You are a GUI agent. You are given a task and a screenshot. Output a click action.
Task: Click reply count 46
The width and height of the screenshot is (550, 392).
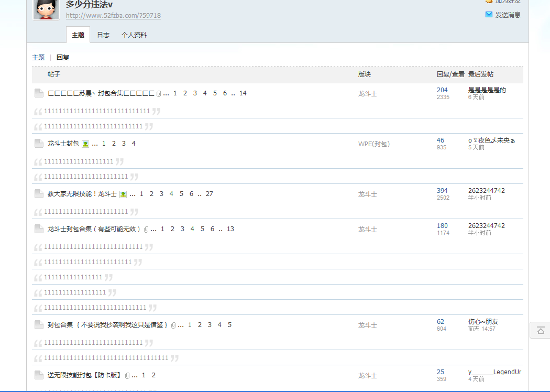(441, 140)
